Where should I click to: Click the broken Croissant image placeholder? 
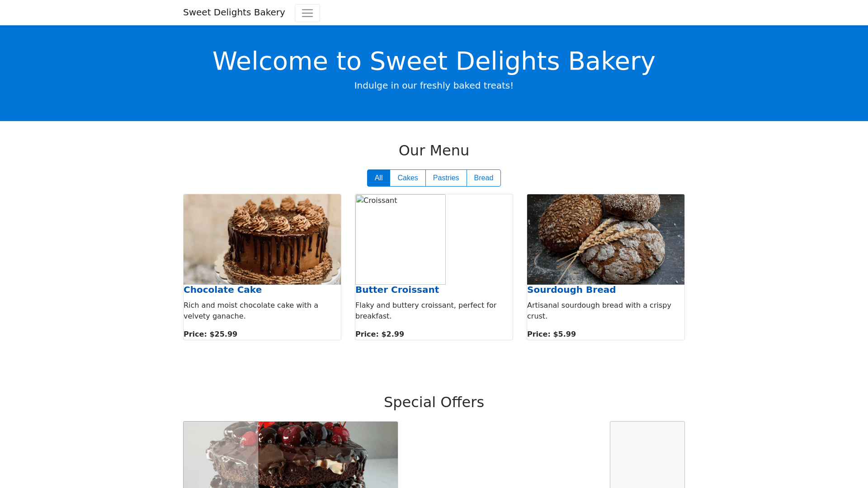pos(400,239)
